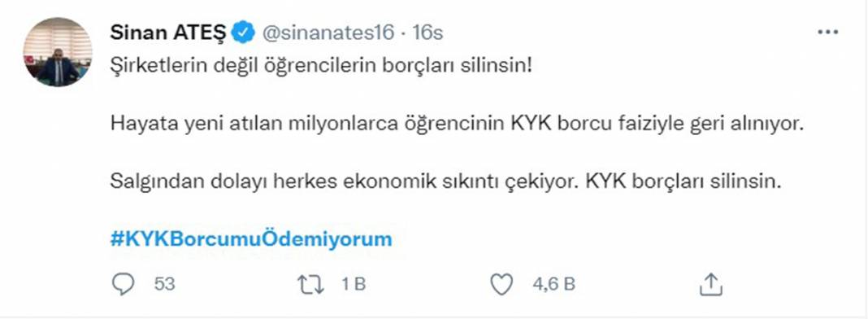The width and height of the screenshot is (868, 319).
Task: Open Sinan ATEŞ's profile picture
Action: click(x=58, y=52)
